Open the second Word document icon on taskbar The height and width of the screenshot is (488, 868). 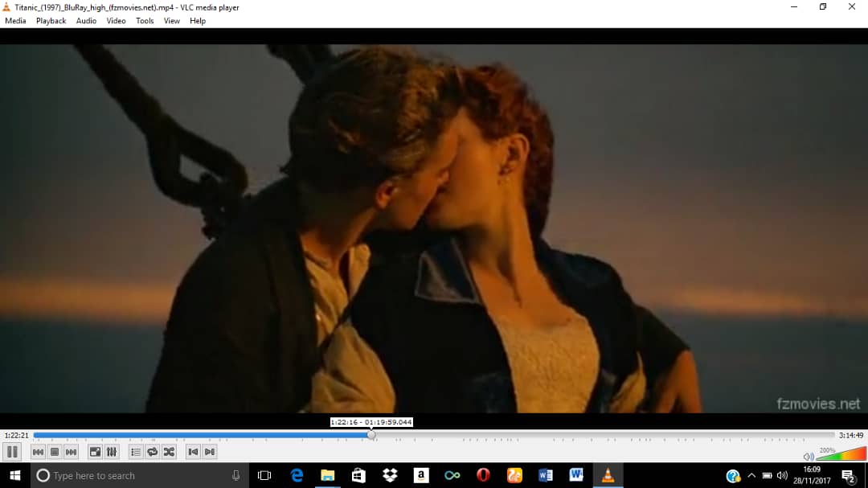(576, 475)
